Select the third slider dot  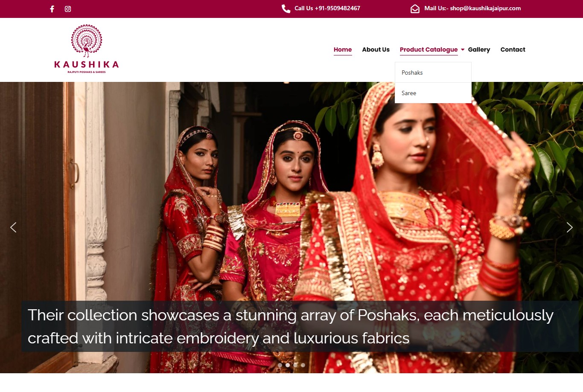coord(295,365)
